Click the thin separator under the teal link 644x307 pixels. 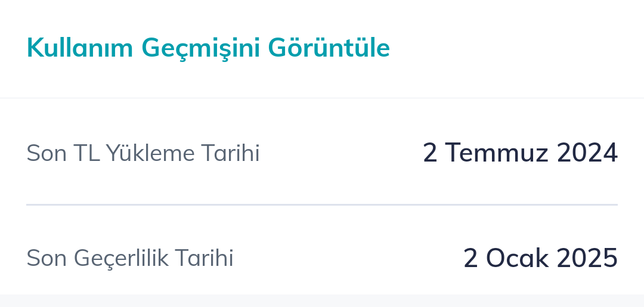point(322,98)
